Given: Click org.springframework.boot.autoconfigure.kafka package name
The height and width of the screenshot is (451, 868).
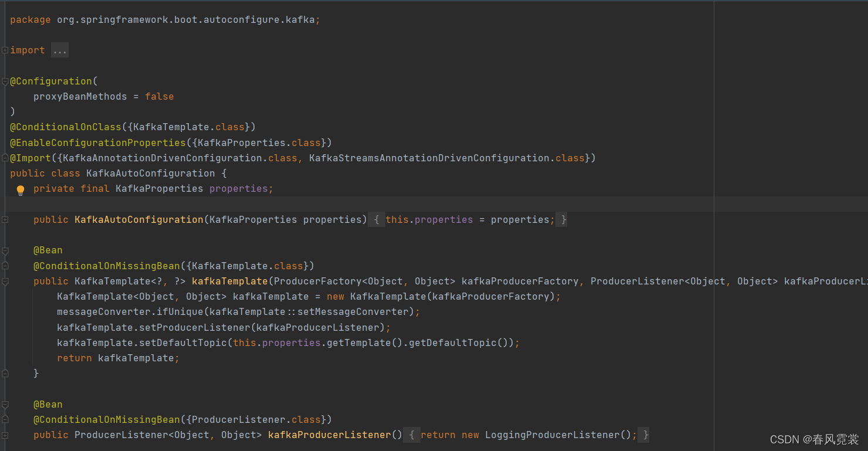Looking at the screenshot, I should 186,20.
